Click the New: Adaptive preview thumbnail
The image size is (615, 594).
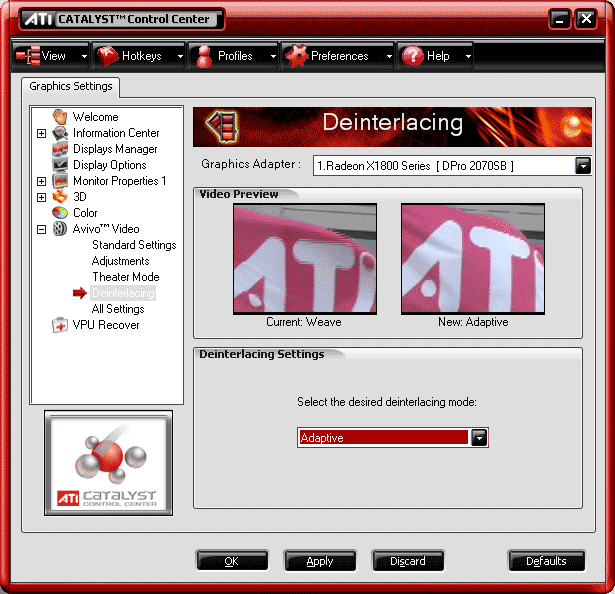(x=473, y=259)
